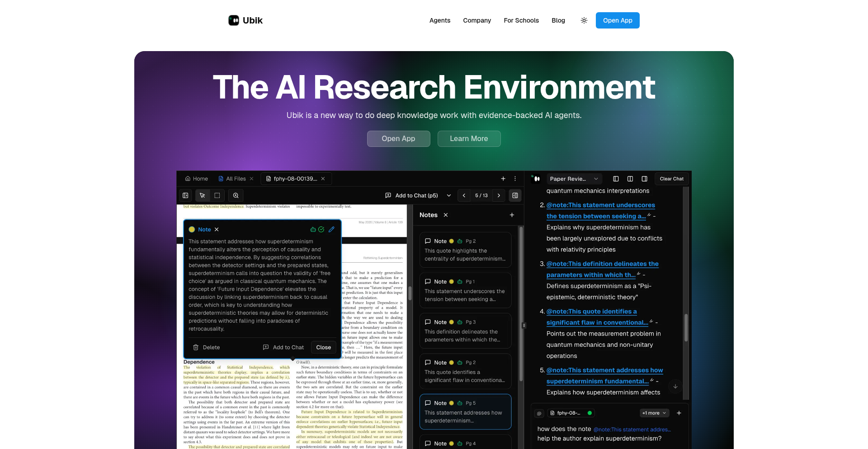
Task: Click the blue Open App button in header
Action: [x=618, y=20]
